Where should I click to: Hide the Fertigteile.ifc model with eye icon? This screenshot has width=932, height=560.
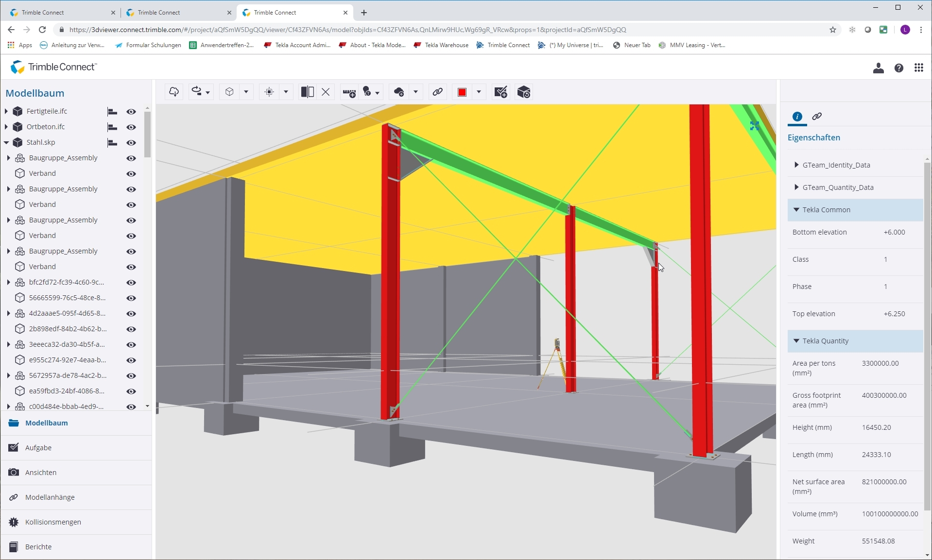[x=131, y=112]
